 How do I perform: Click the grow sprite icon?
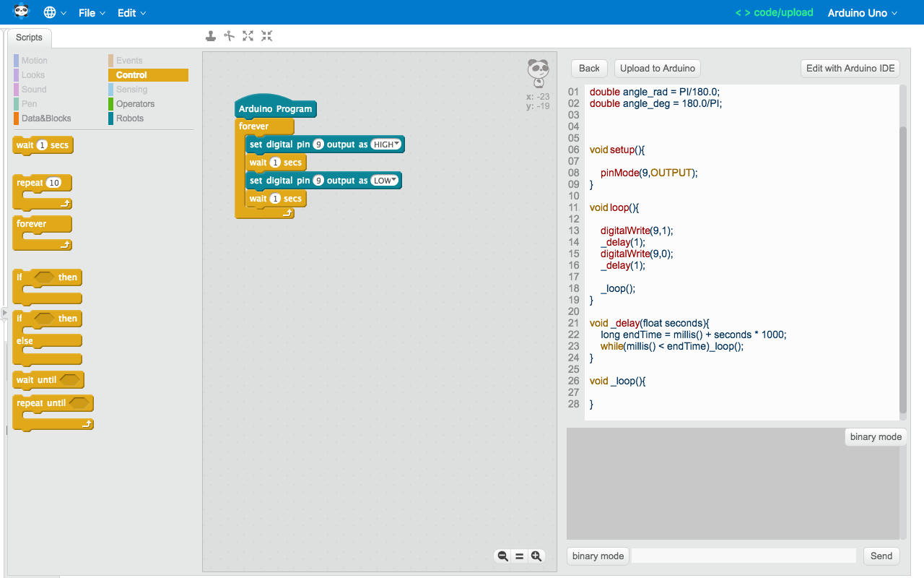click(x=248, y=35)
